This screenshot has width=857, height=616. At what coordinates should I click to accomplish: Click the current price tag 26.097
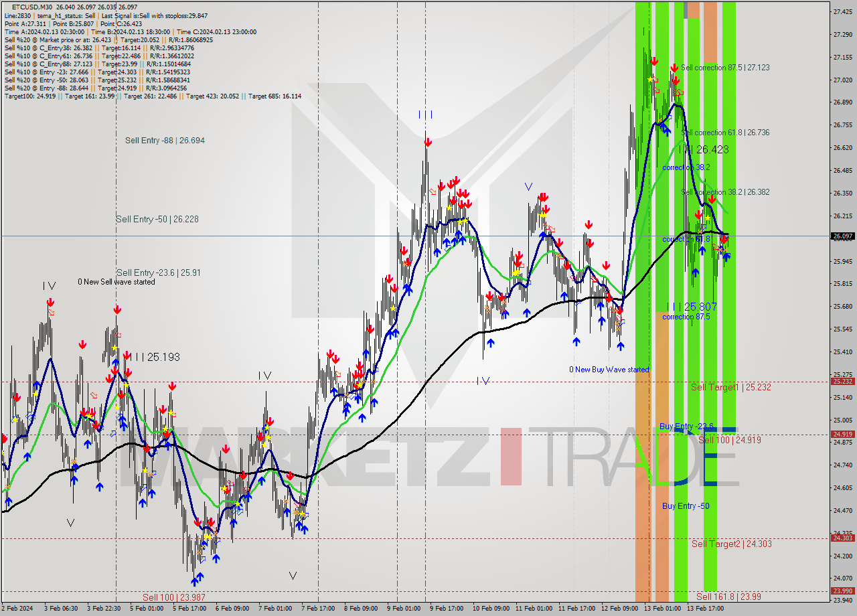(842, 236)
